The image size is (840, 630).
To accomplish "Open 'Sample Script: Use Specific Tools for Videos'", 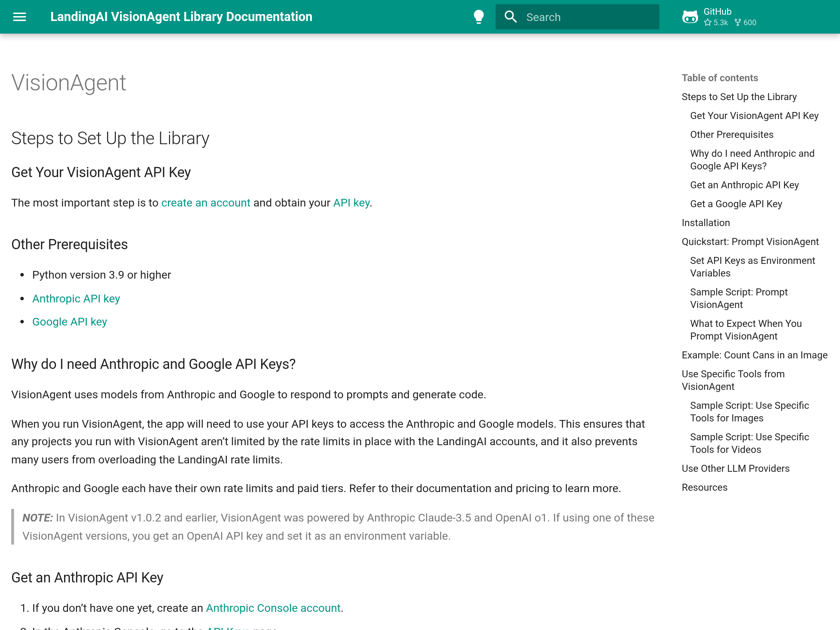I will click(749, 443).
